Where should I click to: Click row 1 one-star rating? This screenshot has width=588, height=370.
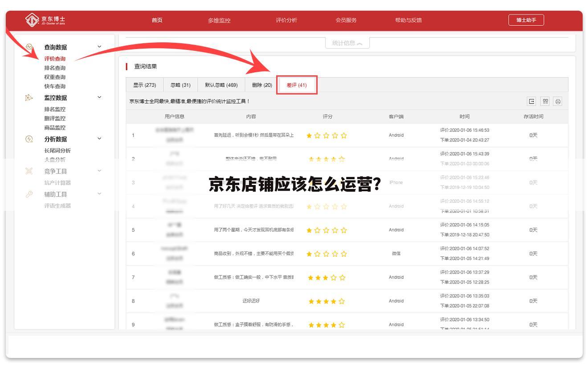(x=327, y=136)
